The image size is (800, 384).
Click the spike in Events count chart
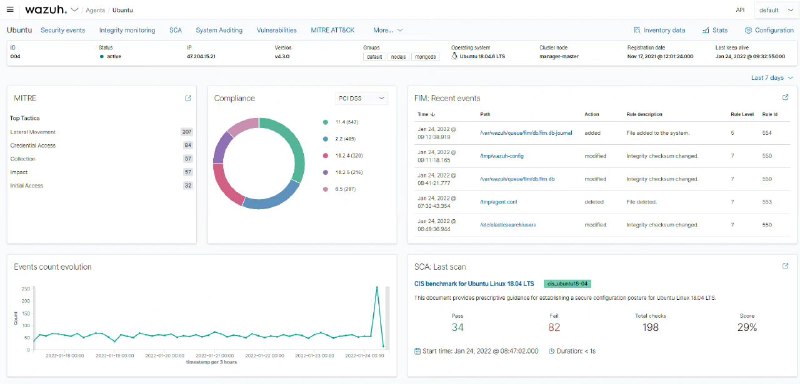click(x=377, y=288)
